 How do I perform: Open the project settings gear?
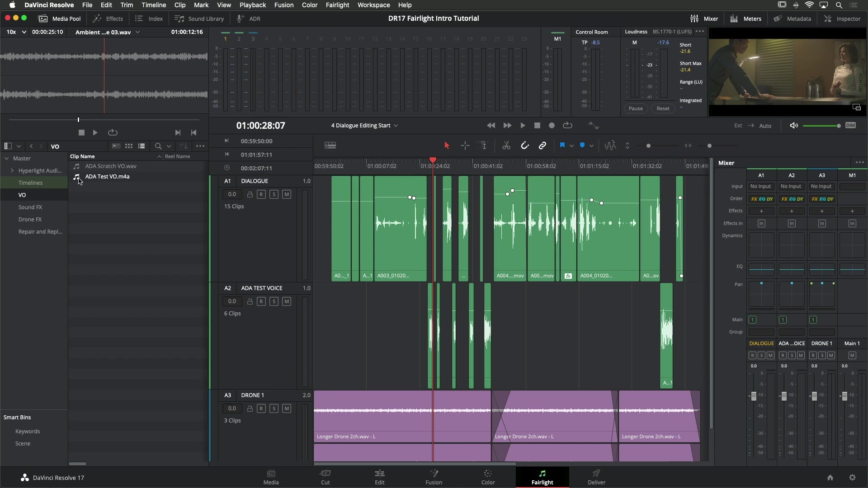pyautogui.click(x=852, y=478)
